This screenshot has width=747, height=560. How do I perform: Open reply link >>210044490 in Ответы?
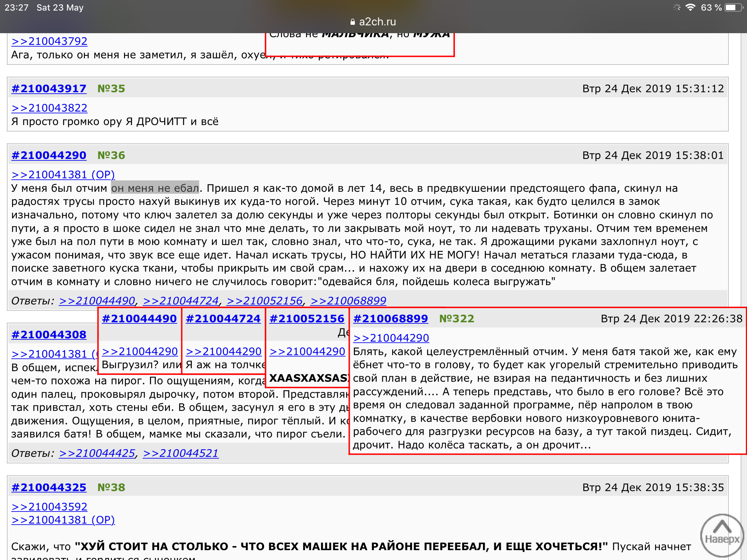(97, 301)
